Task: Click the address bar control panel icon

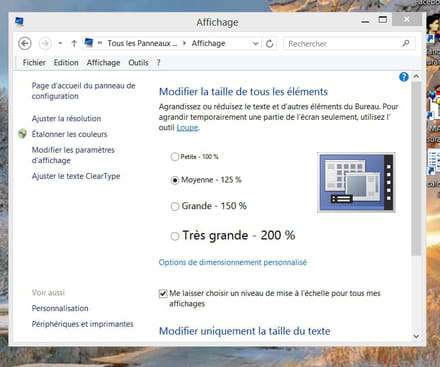Action: click(x=89, y=43)
